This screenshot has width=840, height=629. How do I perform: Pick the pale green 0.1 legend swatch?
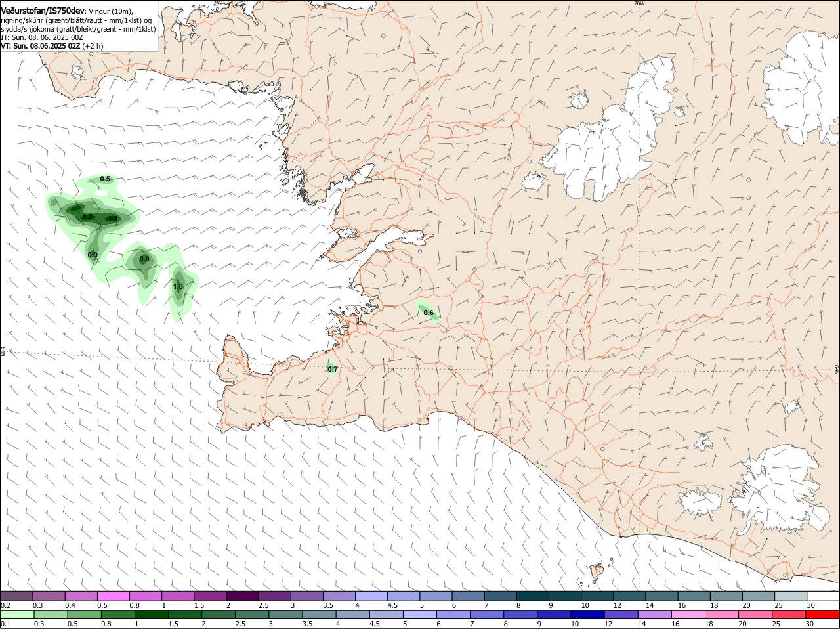click(x=18, y=615)
